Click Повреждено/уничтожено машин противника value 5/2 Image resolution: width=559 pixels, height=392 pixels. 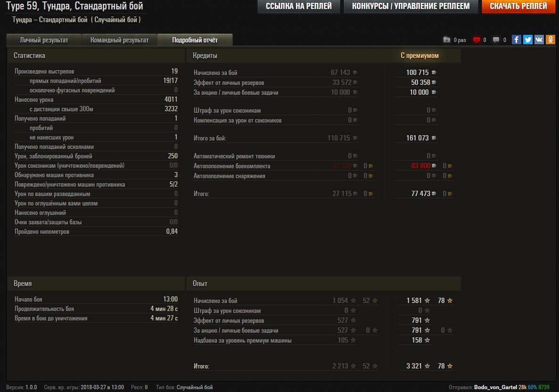click(x=173, y=184)
